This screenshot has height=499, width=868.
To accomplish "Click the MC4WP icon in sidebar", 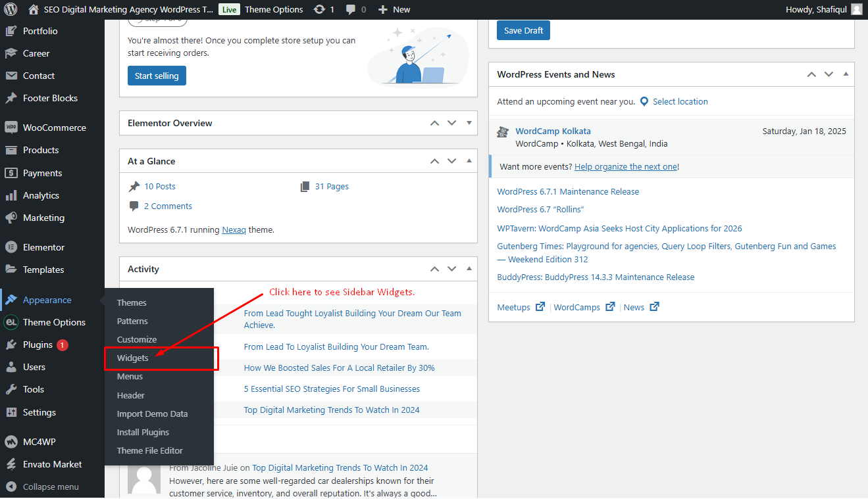I will coord(11,442).
